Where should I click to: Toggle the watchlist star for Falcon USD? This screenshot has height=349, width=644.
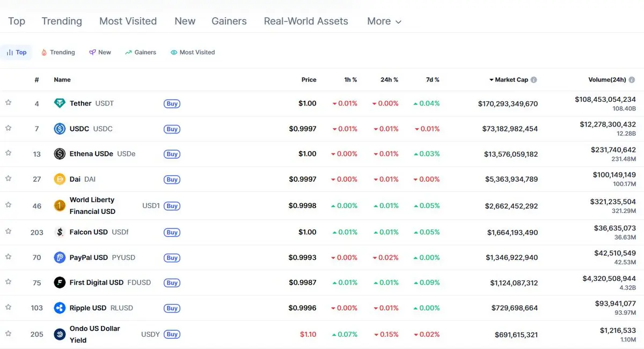9,231
